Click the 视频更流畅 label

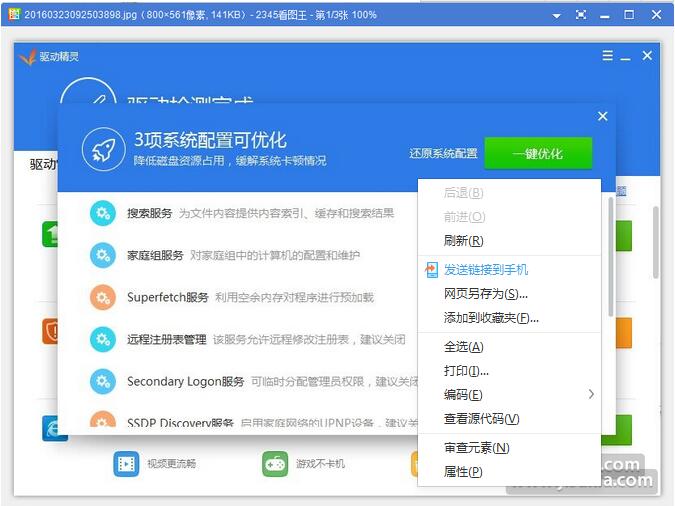click(x=172, y=464)
